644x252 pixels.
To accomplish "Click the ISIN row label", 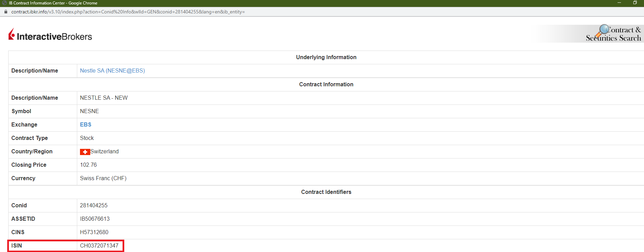I will click(x=16, y=245).
